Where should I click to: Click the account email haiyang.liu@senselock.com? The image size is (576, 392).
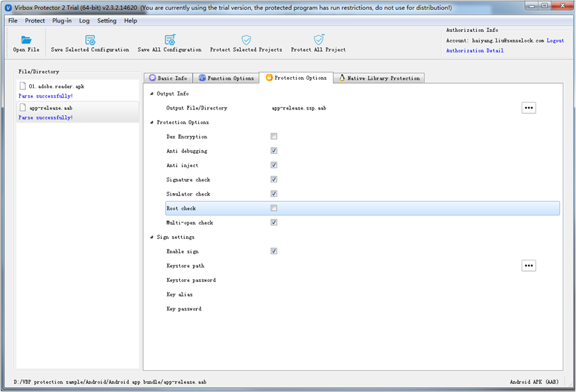click(x=508, y=40)
